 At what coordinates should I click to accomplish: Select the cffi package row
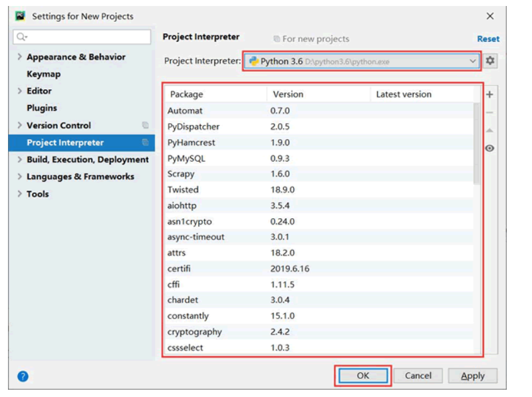pos(319,285)
